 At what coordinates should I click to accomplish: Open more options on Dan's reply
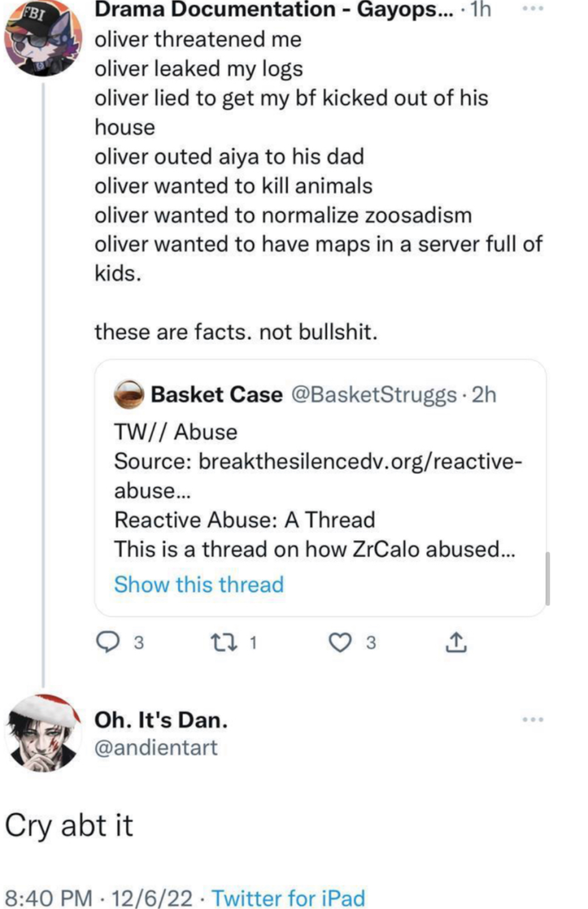pyautogui.click(x=533, y=720)
